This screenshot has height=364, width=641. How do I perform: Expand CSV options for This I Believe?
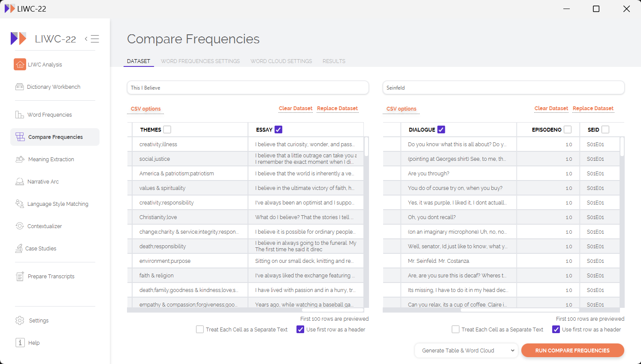point(146,109)
